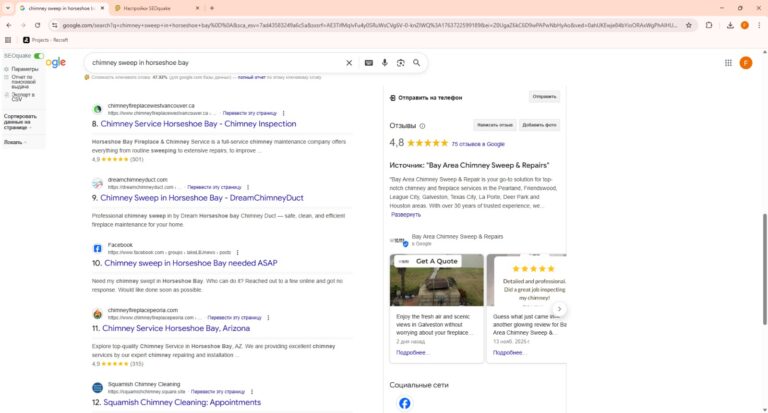Viewport: 768px width, 413px height.
Task: Expand the carousel with the next arrow
Action: pos(560,310)
